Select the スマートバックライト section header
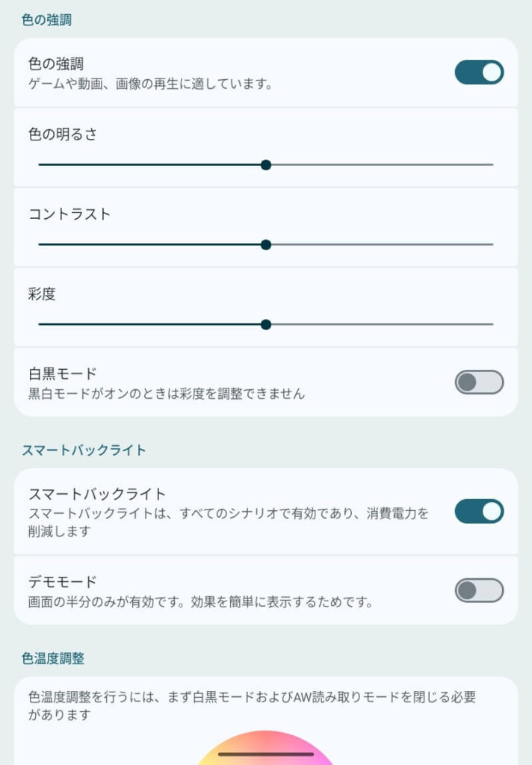The image size is (532, 765). [x=84, y=450]
